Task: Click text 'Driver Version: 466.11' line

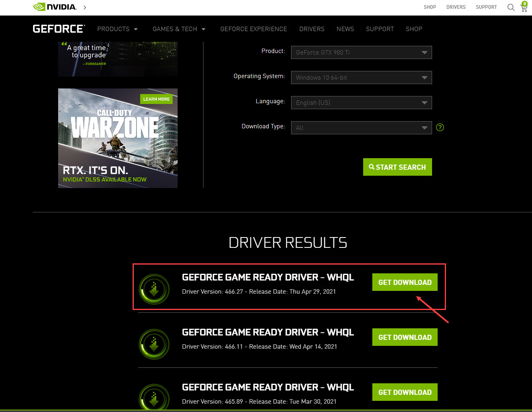Action: (260, 347)
